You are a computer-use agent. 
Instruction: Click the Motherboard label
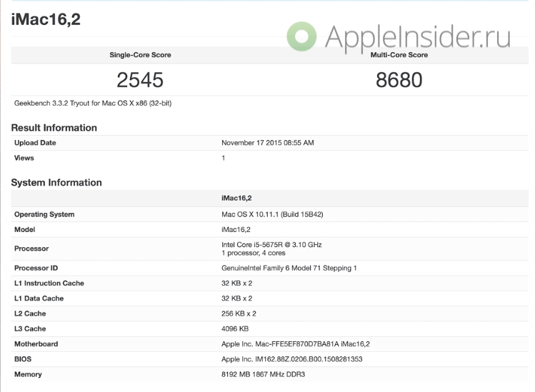(x=36, y=344)
